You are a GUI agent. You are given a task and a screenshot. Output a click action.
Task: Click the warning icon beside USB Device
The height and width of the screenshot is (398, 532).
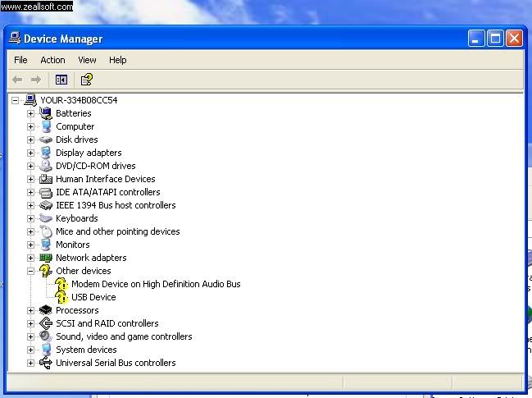61,298
